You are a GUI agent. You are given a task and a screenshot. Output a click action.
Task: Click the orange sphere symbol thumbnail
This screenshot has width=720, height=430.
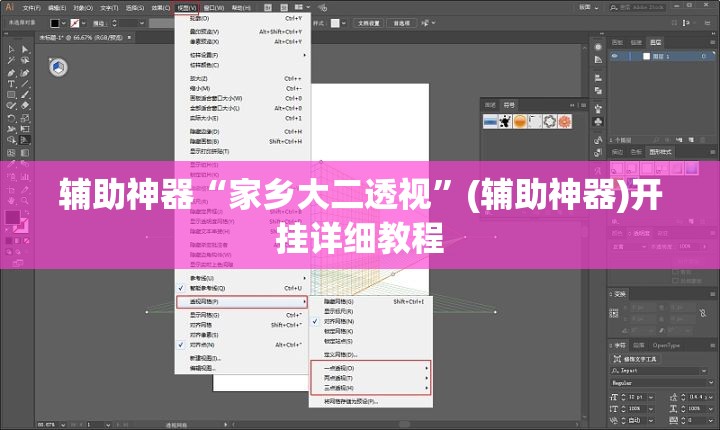(x=520, y=121)
